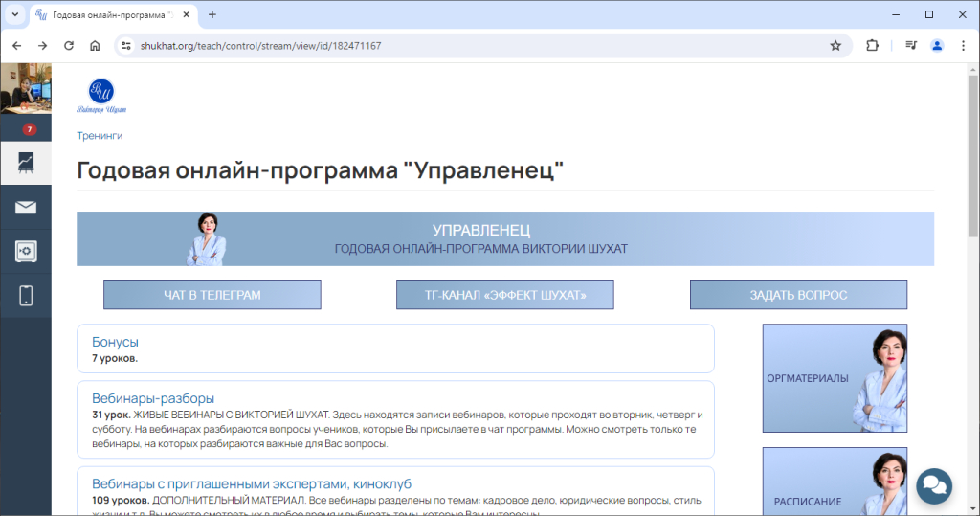Click the notification badge showing 7

click(x=29, y=129)
